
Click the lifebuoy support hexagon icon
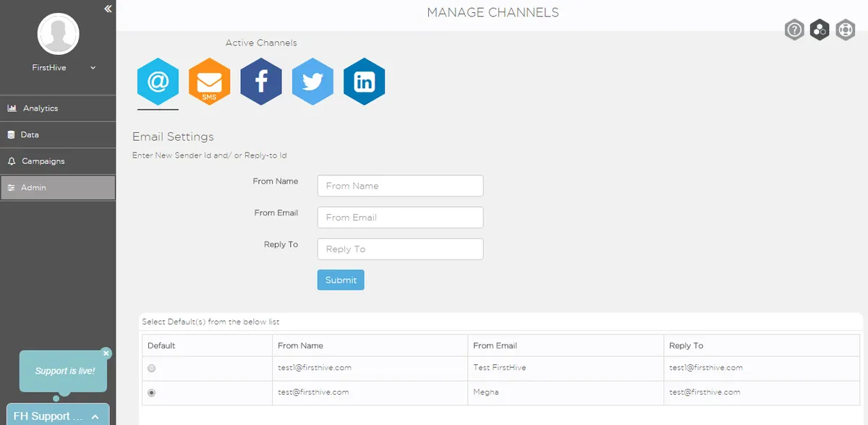845,30
